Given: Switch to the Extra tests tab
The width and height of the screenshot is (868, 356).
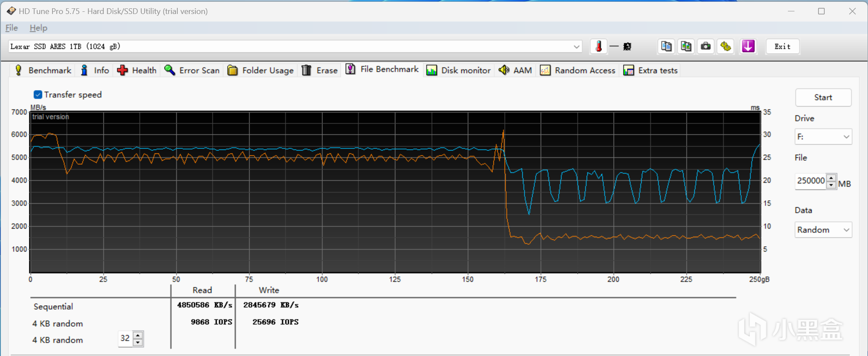Looking at the screenshot, I should tap(650, 70).
